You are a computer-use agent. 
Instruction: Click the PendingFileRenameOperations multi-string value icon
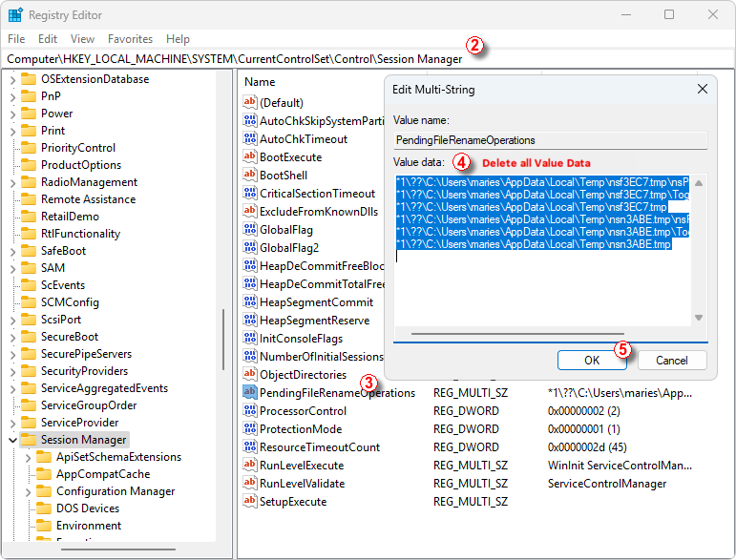coord(250,393)
